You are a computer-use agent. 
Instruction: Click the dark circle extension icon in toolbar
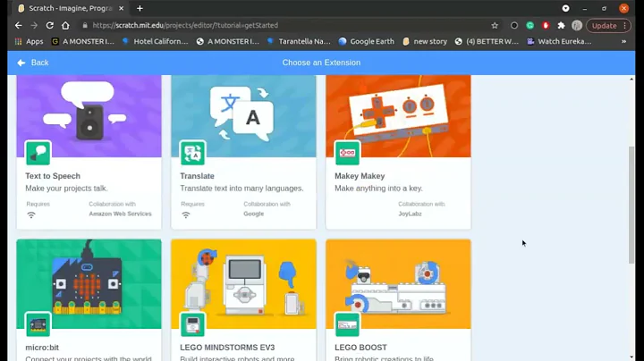click(514, 25)
